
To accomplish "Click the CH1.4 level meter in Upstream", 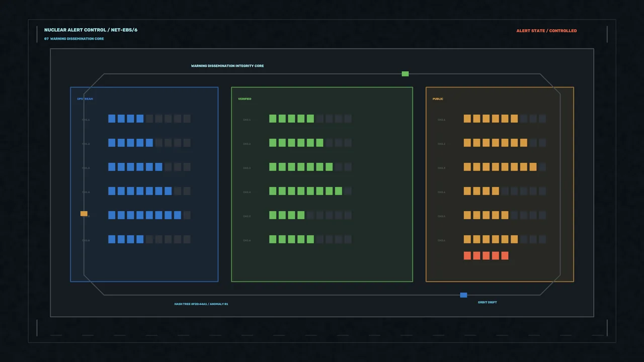I will [149, 191].
